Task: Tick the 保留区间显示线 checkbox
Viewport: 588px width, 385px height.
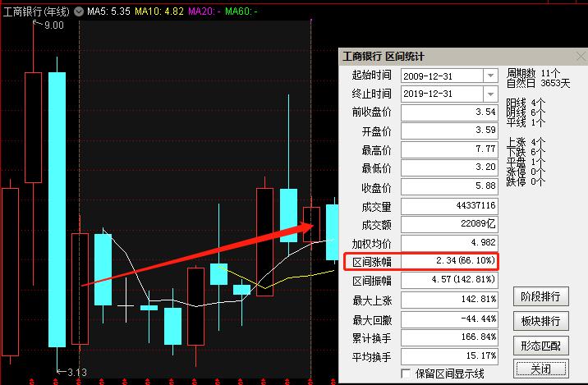Action: (406, 374)
